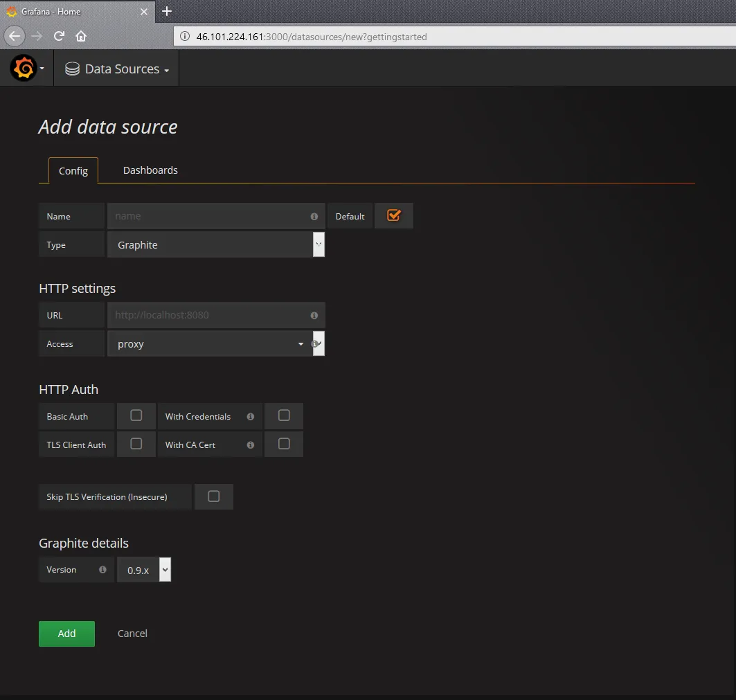The width and height of the screenshot is (736, 700).
Task: Open the Version dropdown showing 0.9.x
Action: click(x=144, y=570)
